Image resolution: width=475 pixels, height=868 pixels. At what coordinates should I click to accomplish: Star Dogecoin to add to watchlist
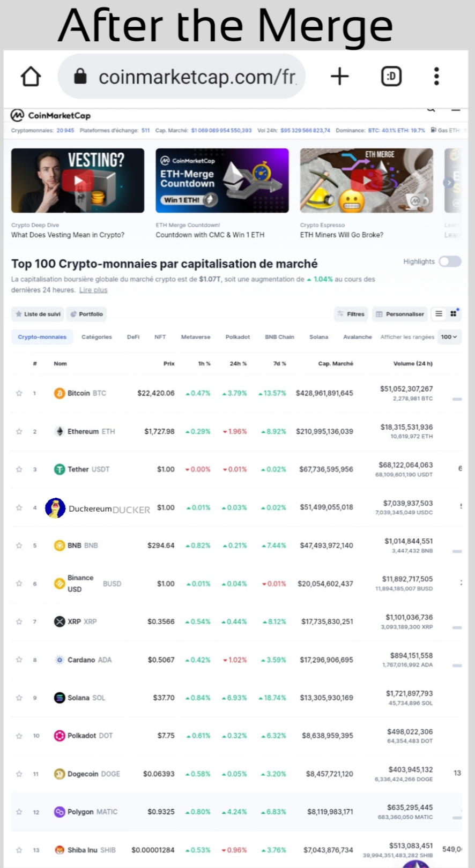pos(19,774)
